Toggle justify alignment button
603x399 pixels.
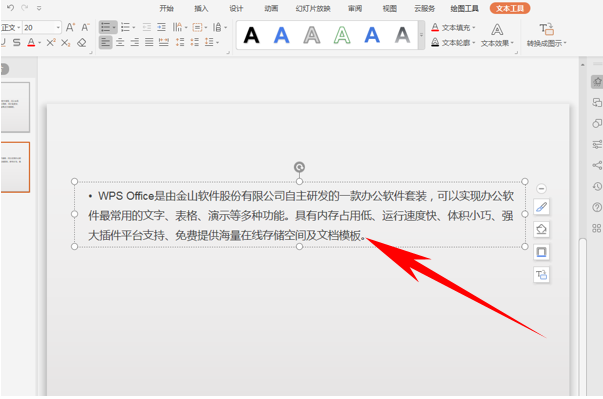coord(149,42)
